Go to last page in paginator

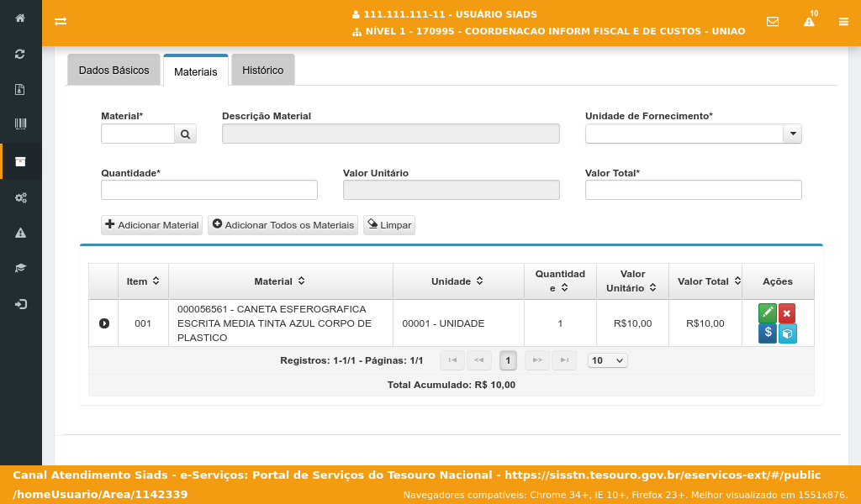pyautogui.click(x=564, y=360)
